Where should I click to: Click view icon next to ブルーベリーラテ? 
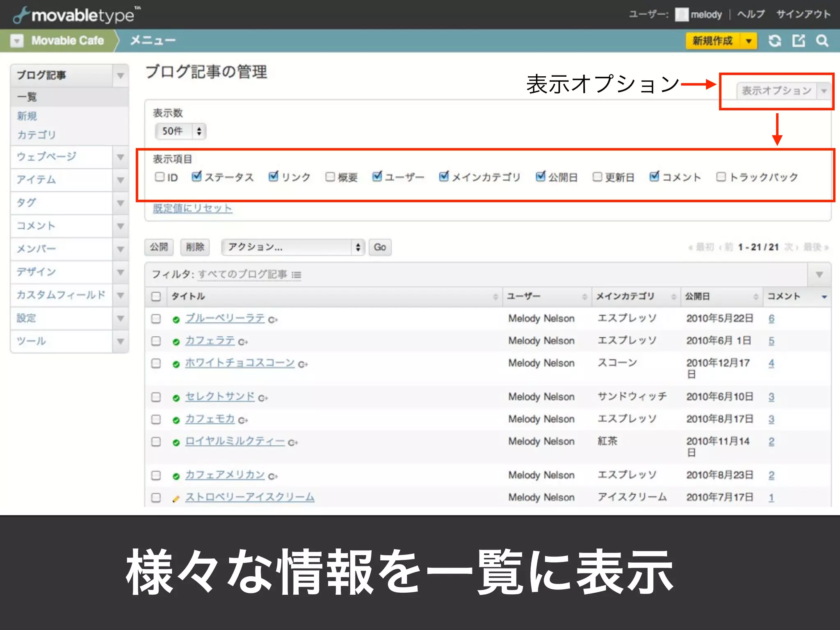coord(273,320)
